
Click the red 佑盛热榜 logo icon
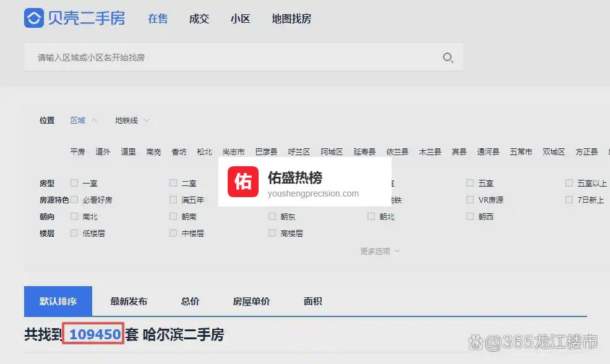tap(243, 182)
